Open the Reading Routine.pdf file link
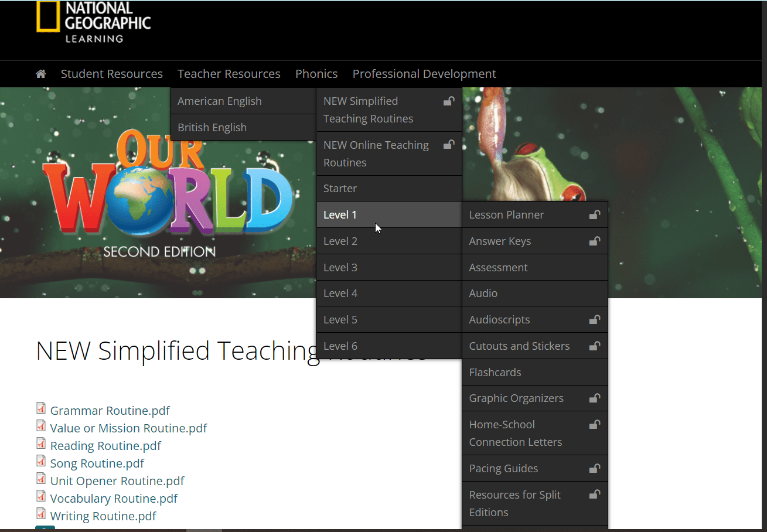Image resolution: width=767 pixels, height=532 pixels. (x=105, y=446)
